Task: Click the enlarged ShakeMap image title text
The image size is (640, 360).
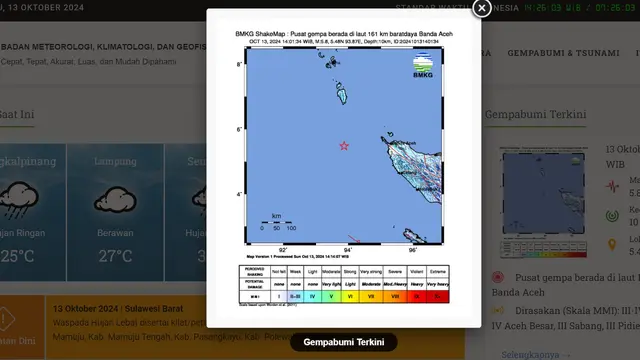Action: coord(344,34)
